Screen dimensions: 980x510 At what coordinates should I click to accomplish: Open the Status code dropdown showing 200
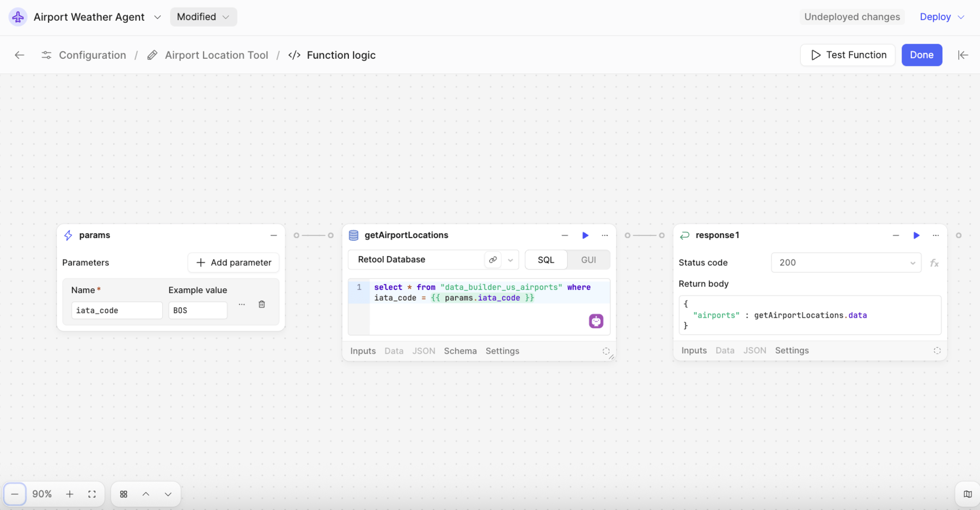click(x=845, y=262)
